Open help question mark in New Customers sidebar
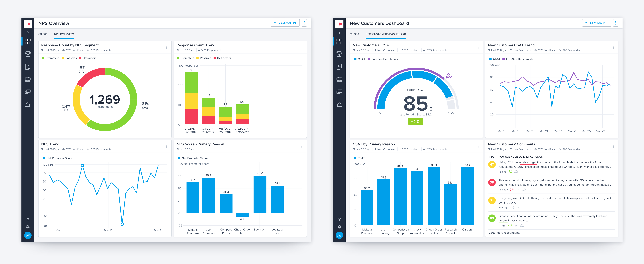Image resolution: width=644 pixels, height=264 pixels. pyautogui.click(x=339, y=219)
